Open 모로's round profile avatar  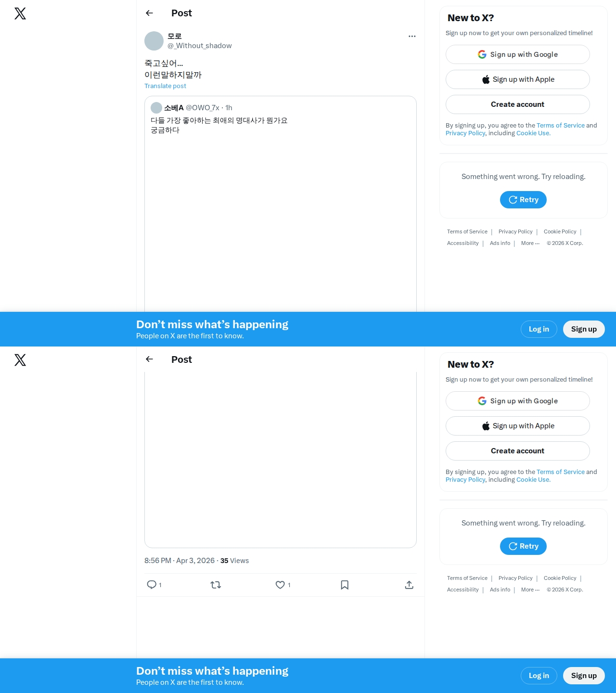(154, 41)
